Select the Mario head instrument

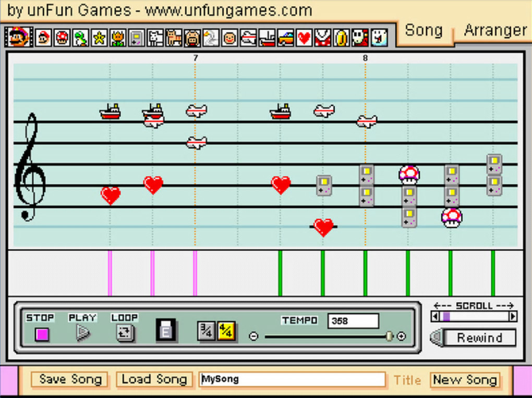pos(43,38)
